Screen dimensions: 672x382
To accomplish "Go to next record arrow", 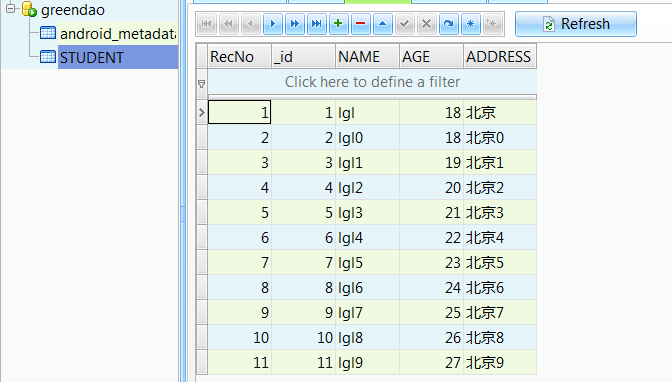I will pyautogui.click(x=273, y=24).
